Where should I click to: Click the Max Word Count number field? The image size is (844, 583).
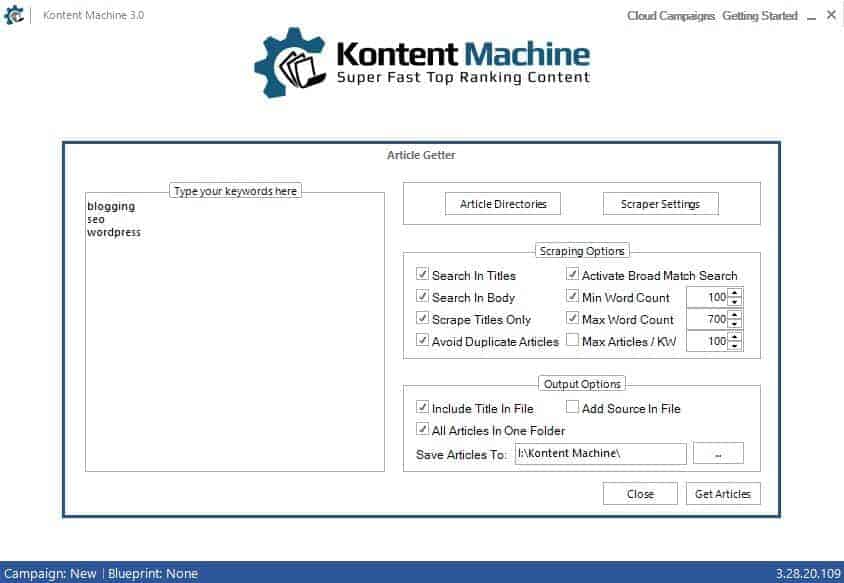707,319
